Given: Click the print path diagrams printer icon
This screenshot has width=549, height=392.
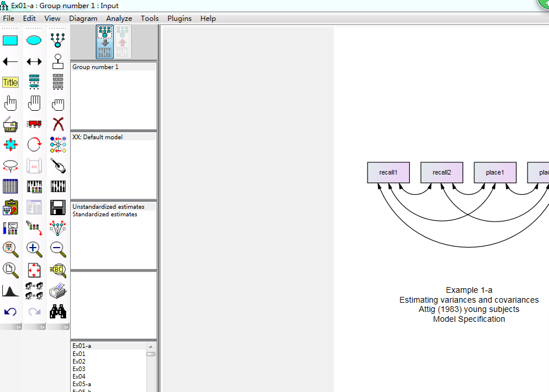Looking at the screenshot, I should [x=58, y=291].
